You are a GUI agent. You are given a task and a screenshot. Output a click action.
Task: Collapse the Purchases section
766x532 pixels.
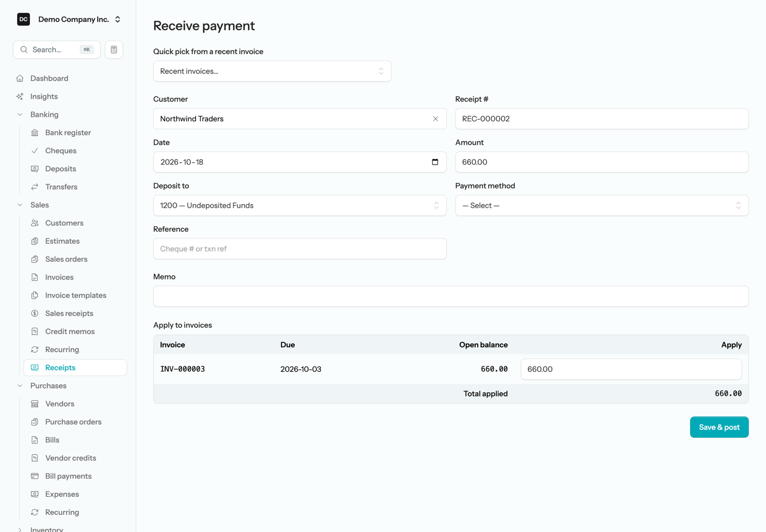coord(20,386)
